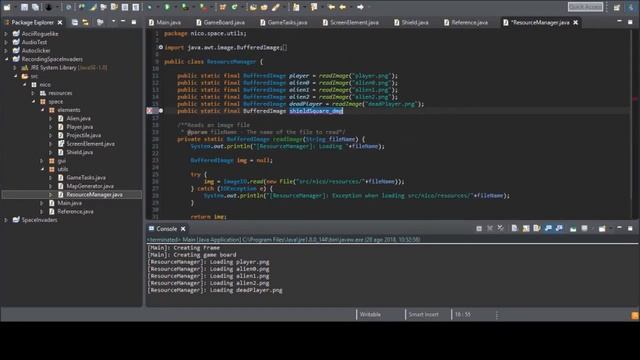Toggle Show Console on standard output change
Screen dimensions: 640x360
click(548, 229)
